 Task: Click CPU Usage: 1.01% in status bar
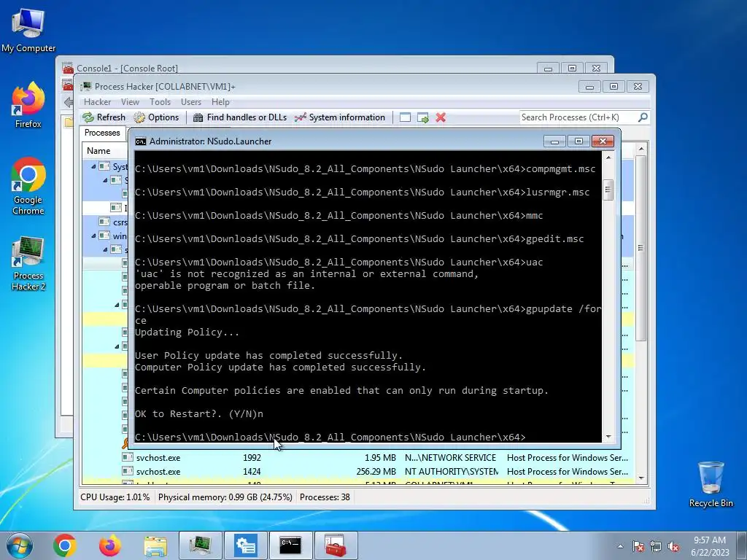pyautogui.click(x=115, y=497)
